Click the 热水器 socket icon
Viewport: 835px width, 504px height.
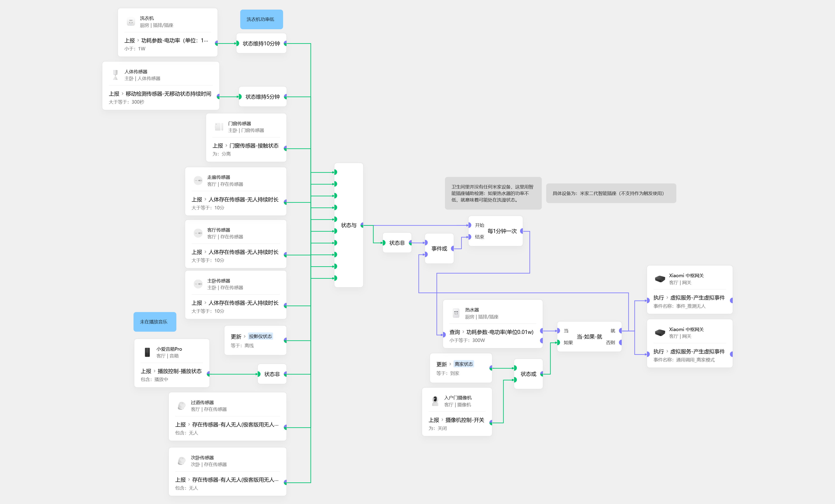click(456, 313)
